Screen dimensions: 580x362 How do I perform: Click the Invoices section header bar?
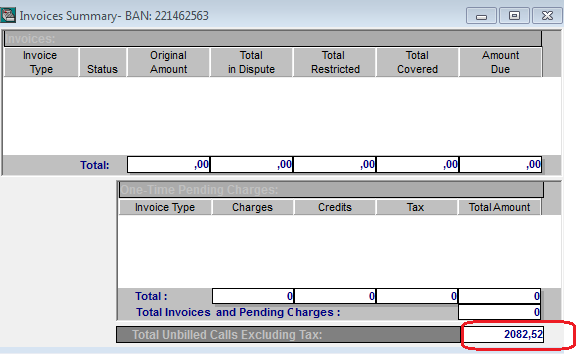(x=273, y=39)
